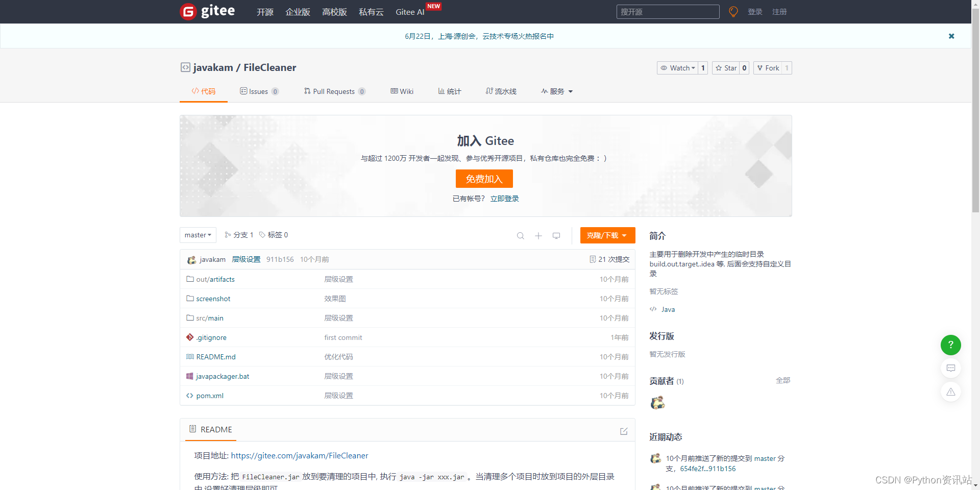Click the warning triangle report icon
Image resolution: width=980 pixels, height=490 pixels.
coord(951,392)
